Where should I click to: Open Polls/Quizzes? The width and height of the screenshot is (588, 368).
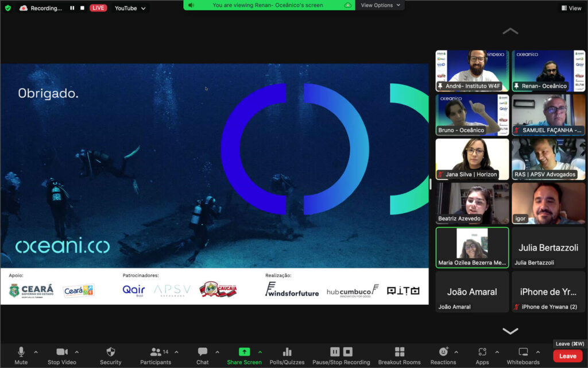click(x=287, y=355)
